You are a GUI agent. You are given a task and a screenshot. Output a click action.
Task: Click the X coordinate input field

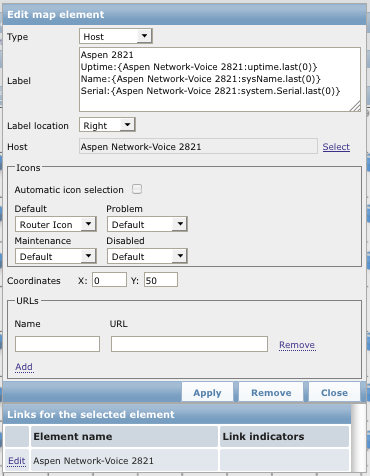click(109, 280)
